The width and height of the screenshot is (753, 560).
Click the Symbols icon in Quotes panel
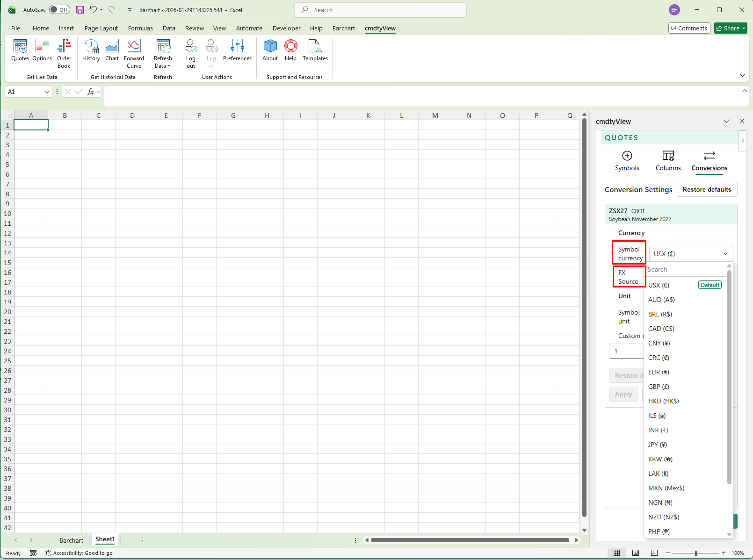(x=627, y=160)
